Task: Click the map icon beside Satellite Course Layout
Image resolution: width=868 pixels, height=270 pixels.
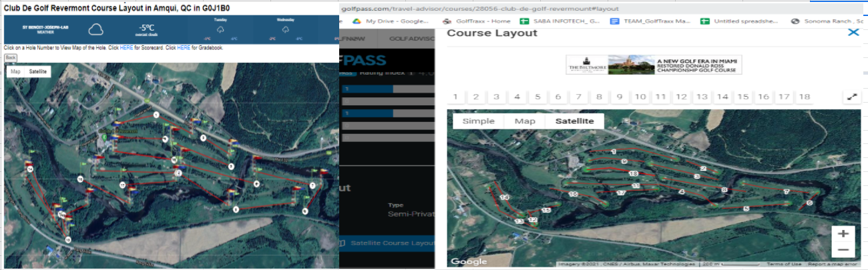Action: click(x=343, y=243)
